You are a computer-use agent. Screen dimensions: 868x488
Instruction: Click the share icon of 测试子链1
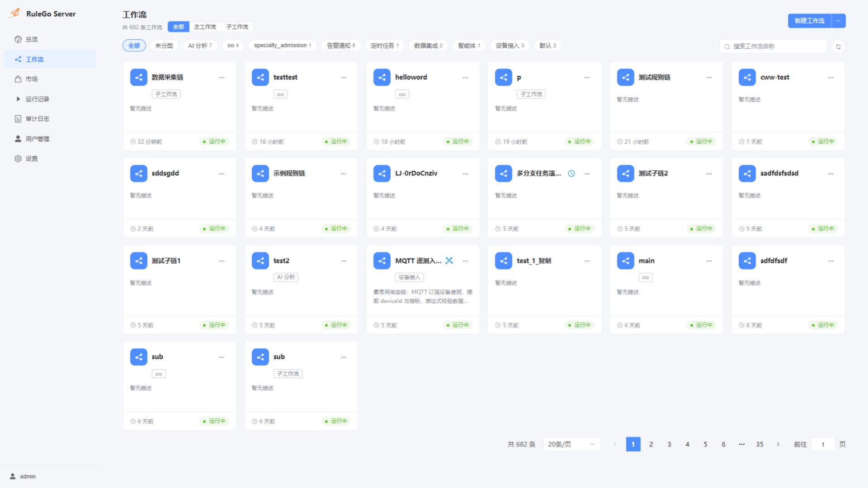pyautogui.click(x=139, y=261)
